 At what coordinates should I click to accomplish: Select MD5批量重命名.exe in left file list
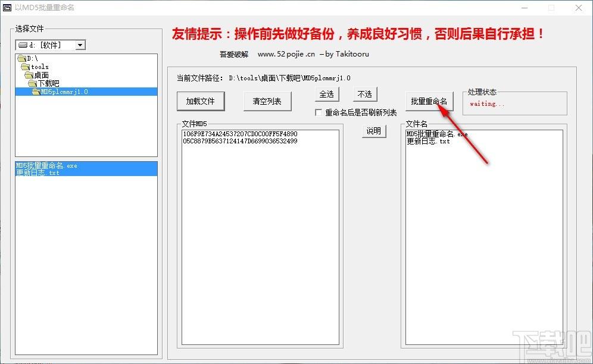[x=46, y=166]
